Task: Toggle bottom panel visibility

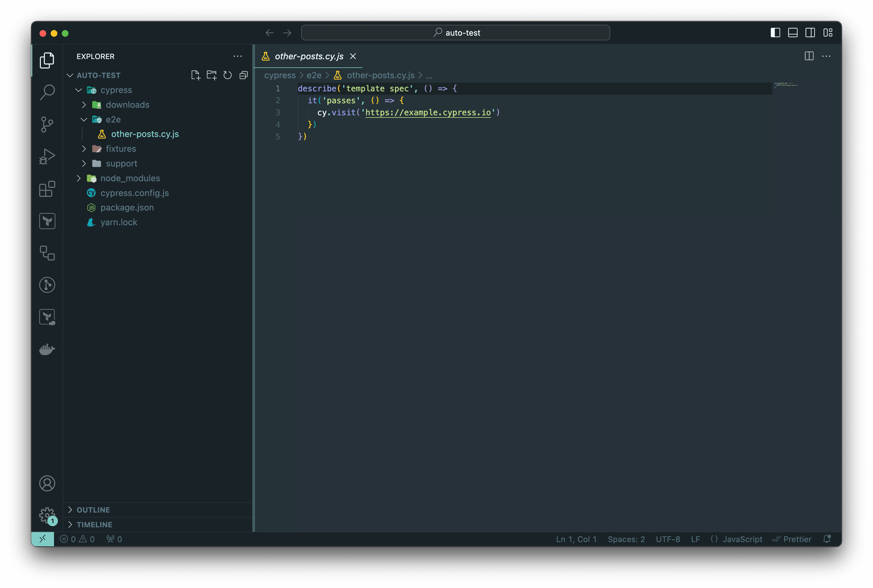Action: coord(793,33)
